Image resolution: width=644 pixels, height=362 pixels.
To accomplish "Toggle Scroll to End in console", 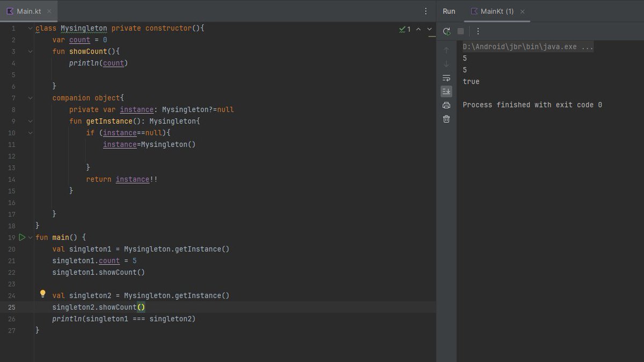I will click(x=447, y=91).
